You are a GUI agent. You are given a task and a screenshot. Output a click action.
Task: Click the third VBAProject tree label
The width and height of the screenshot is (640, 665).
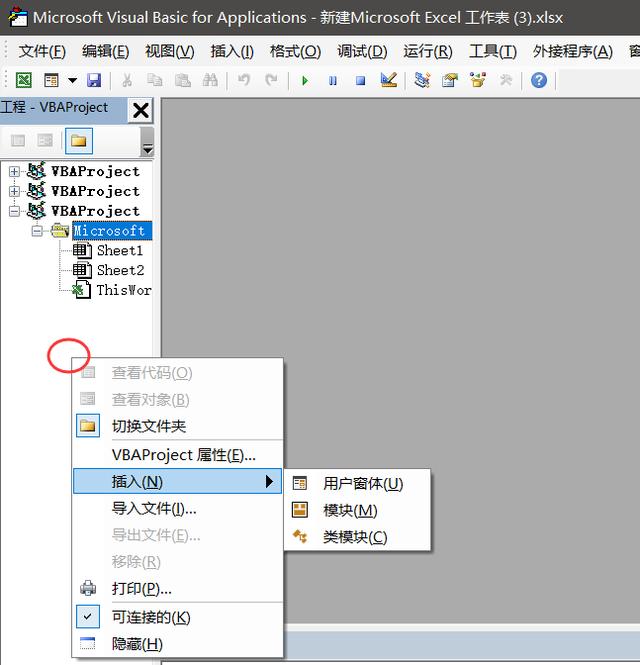(x=95, y=211)
